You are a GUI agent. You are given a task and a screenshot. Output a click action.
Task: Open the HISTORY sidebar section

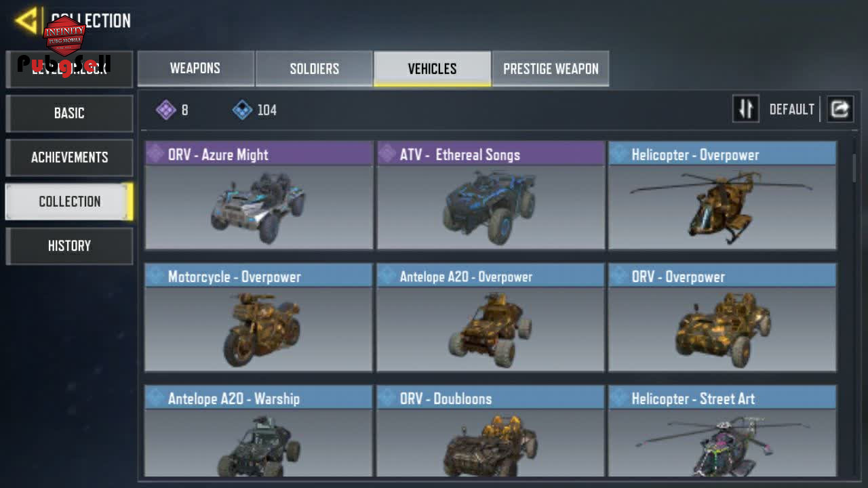69,246
